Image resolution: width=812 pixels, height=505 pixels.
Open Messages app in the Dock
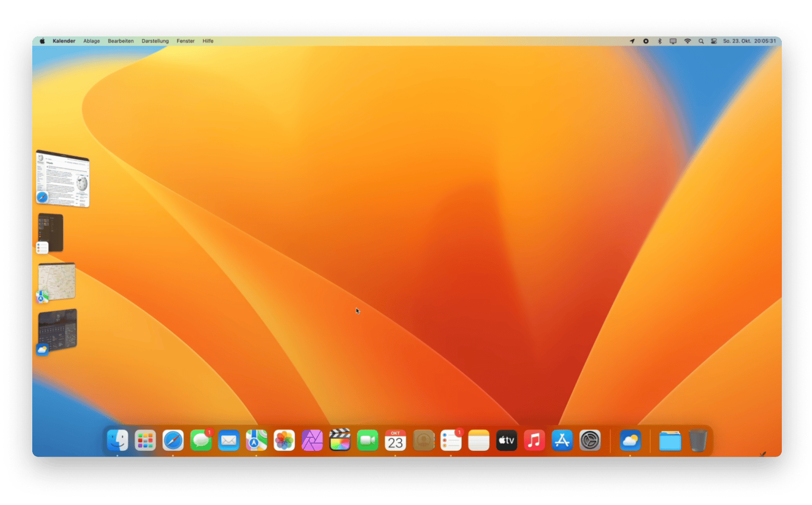pos(201,440)
